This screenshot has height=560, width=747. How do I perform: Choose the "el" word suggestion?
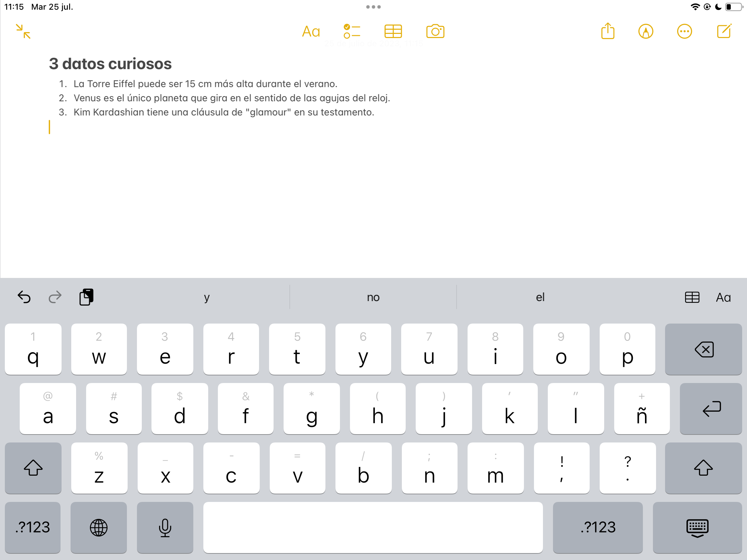540,297
